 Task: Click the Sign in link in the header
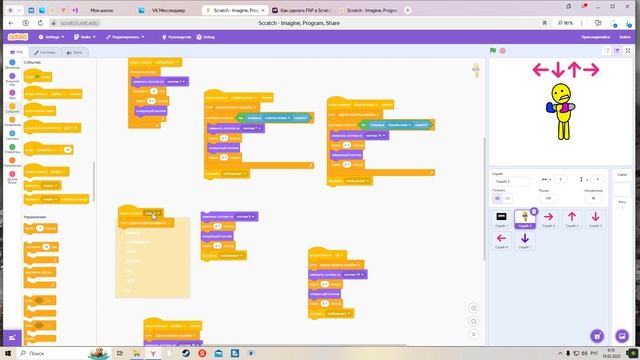click(625, 37)
